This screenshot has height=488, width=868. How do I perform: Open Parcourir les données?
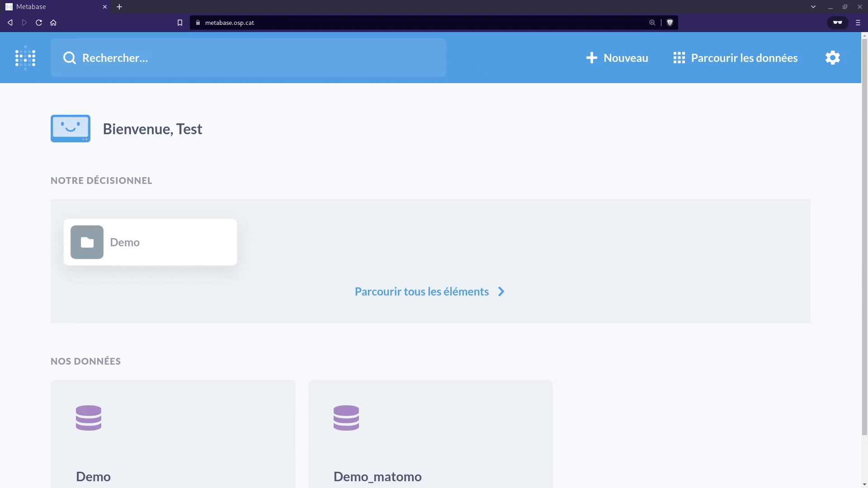(x=736, y=58)
